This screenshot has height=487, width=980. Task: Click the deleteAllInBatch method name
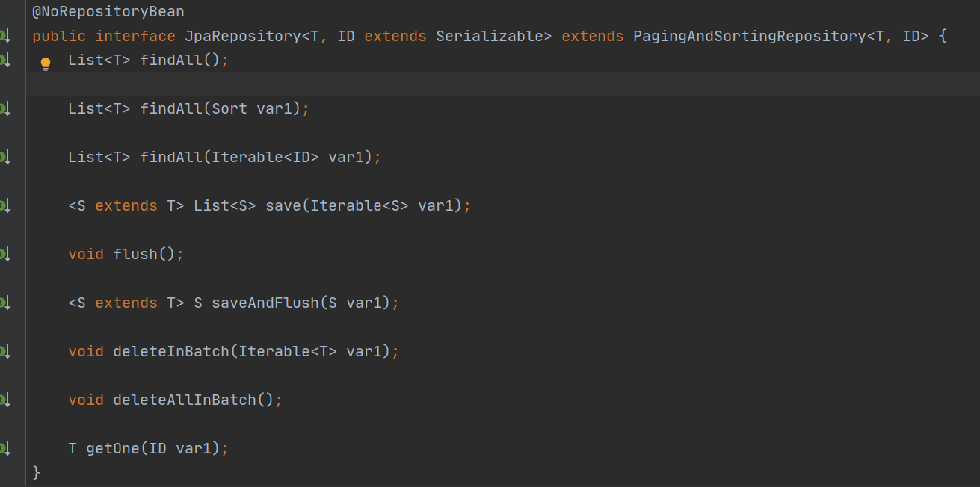[x=185, y=400]
